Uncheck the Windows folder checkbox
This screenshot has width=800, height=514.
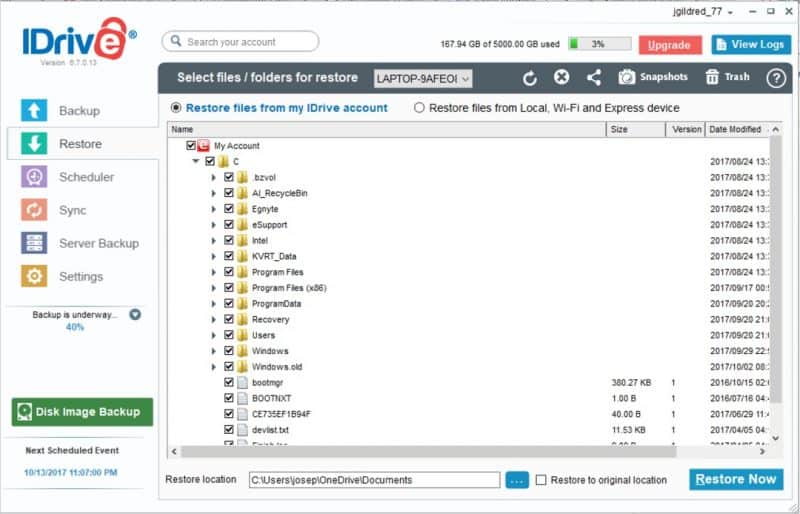pos(229,351)
